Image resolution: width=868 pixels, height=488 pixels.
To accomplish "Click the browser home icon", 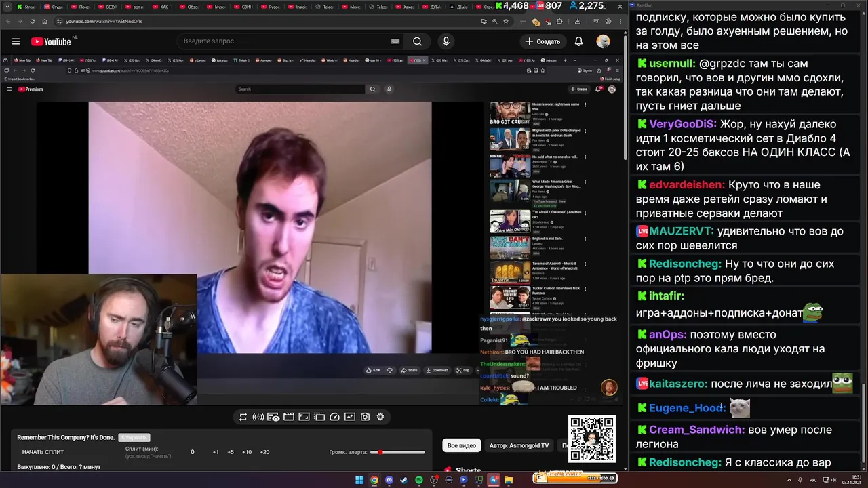I will click(x=43, y=21).
